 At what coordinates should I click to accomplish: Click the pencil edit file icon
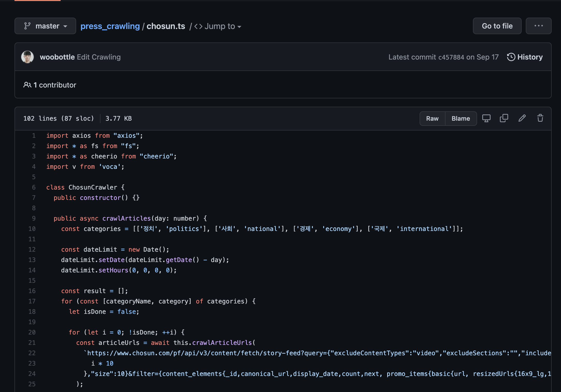522,118
